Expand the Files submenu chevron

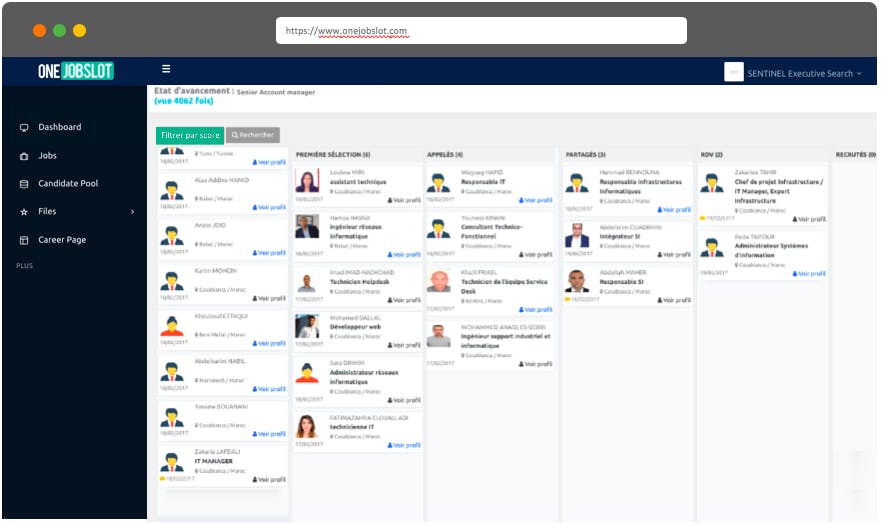pyautogui.click(x=133, y=212)
